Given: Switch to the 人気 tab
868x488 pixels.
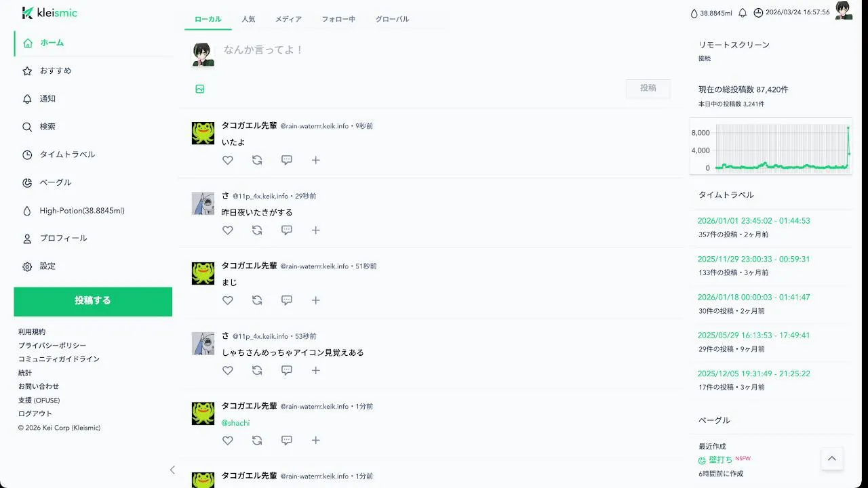Looking at the screenshot, I should click(248, 19).
